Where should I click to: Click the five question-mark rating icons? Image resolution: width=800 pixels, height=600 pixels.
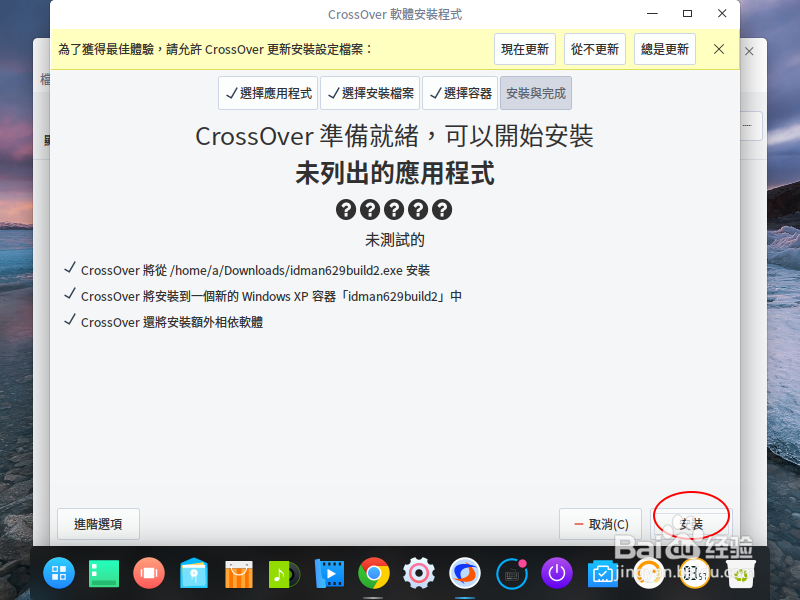pos(394,210)
